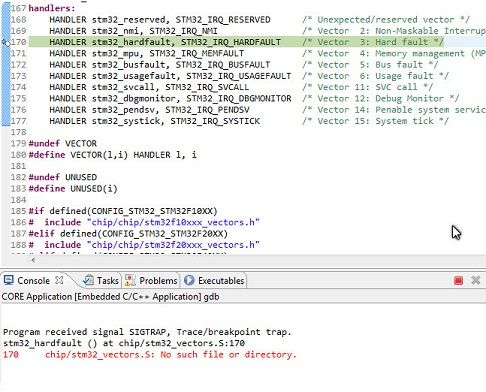486x392 pixels.
Task: Click '#elif defined(CONFIG_STM32_STM32F20XX)' line
Action: (x=128, y=234)
